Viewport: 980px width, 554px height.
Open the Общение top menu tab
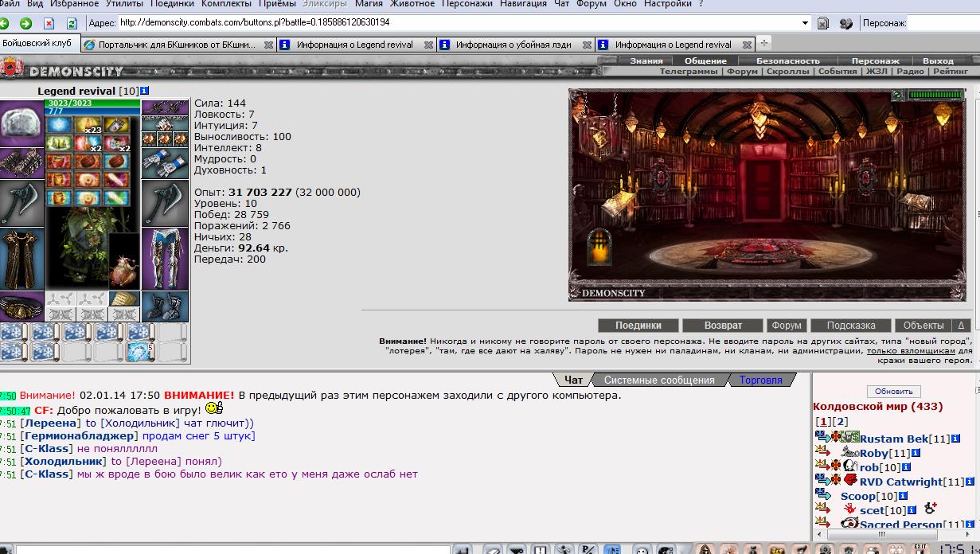[705, 60]
